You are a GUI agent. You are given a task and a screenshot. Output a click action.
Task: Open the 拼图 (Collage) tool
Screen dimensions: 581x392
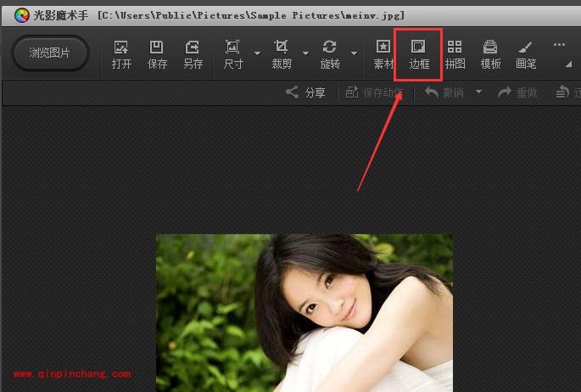point(455,54)
